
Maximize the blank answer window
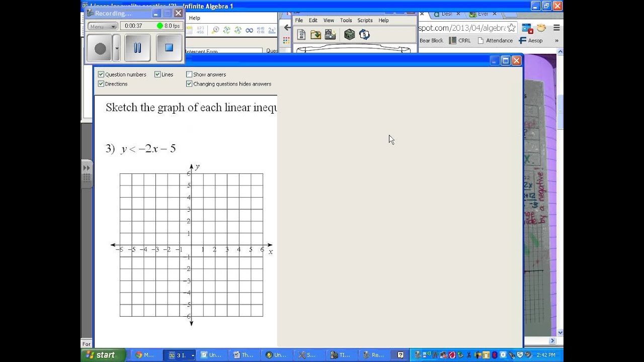(506, 60)
